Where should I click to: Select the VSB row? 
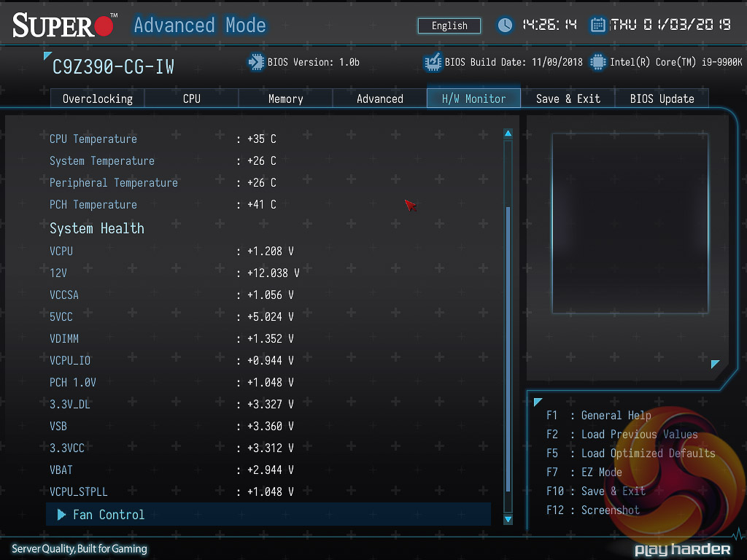click(x=268, y=426)
